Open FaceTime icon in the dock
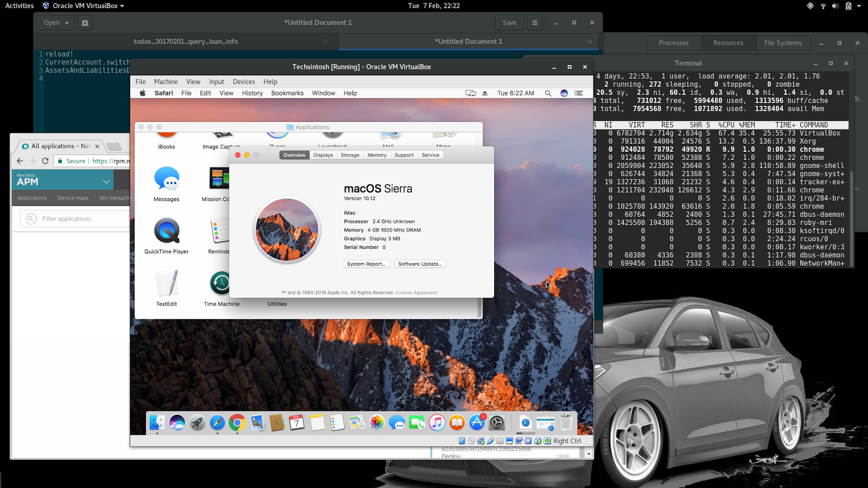Image resolution: width=868 pixels, height=488 pixels. pos(417,423)
